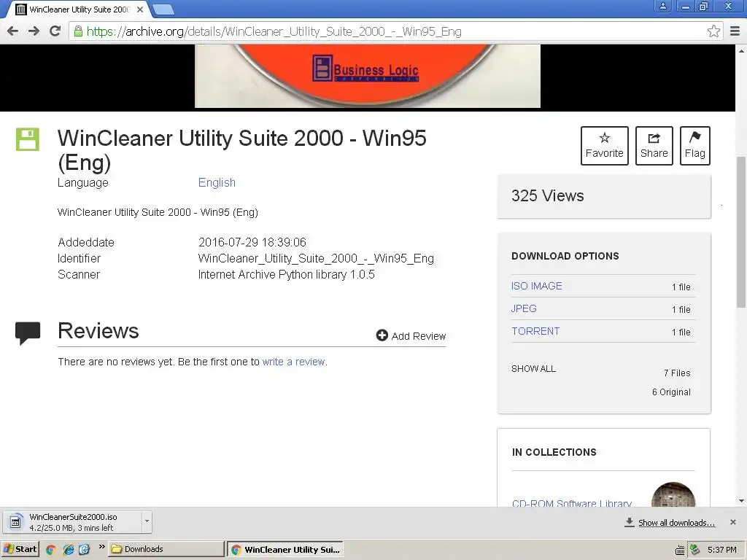This screenshot has height=560, width=747.
Task: Download the ISO IMAGE file
Action: [x=536, y=286]
